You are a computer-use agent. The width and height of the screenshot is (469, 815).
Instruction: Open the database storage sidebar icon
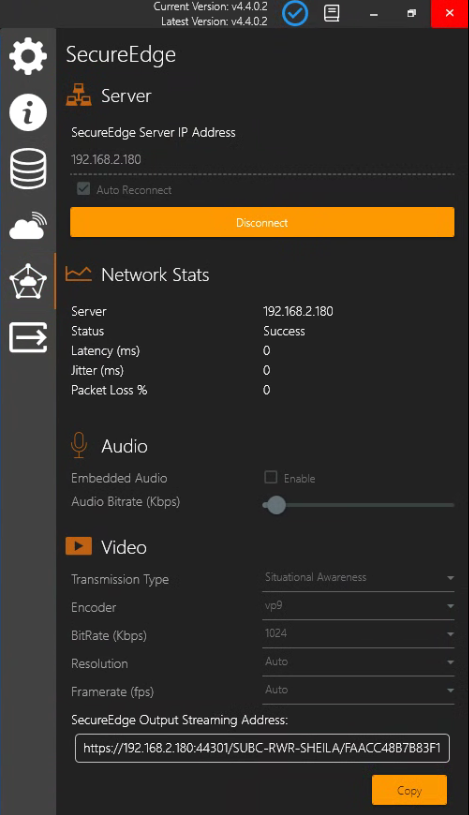[28, 168]
